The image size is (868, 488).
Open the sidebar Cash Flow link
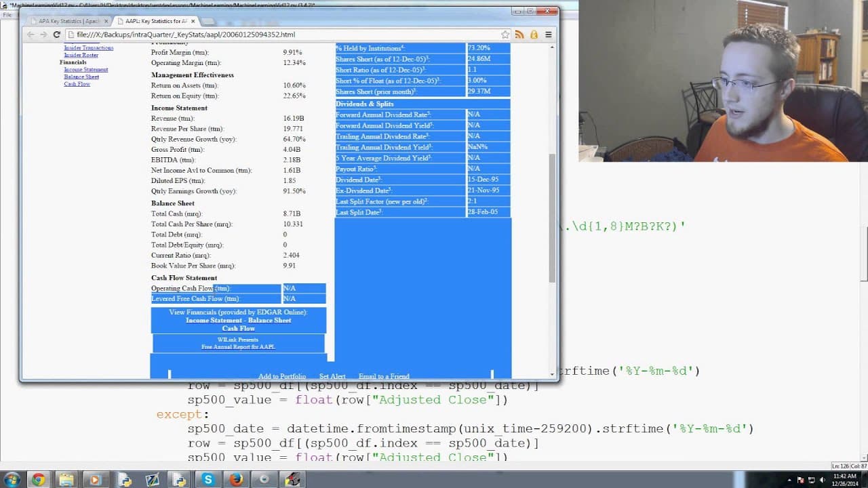[x=77, y=84]
